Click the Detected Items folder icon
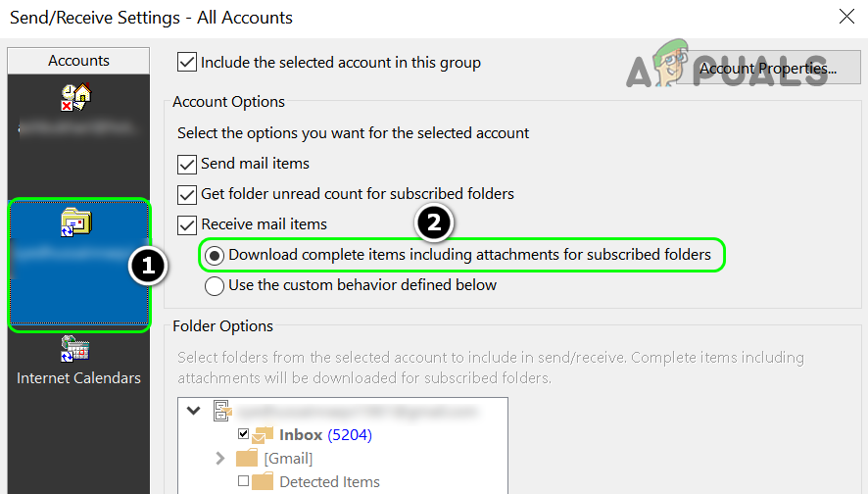 pyautogui.click(x=264, y=481)
